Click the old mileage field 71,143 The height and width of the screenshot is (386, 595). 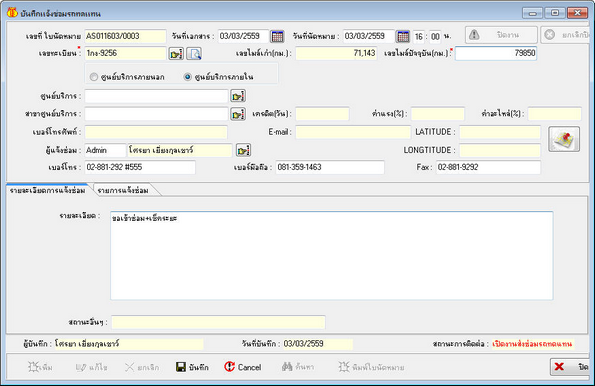[x=336, y=54]
